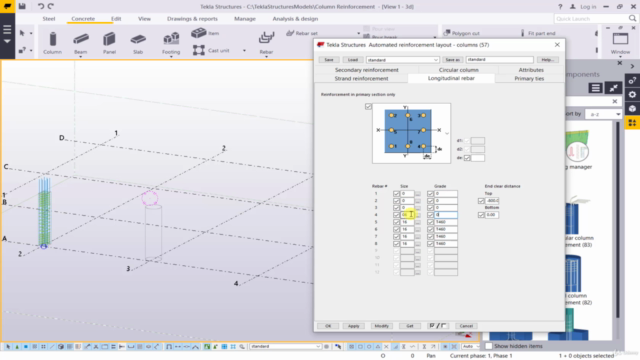Click the side pane collapse arrows icon
This screenshot has width=640, height=360.
613,88
